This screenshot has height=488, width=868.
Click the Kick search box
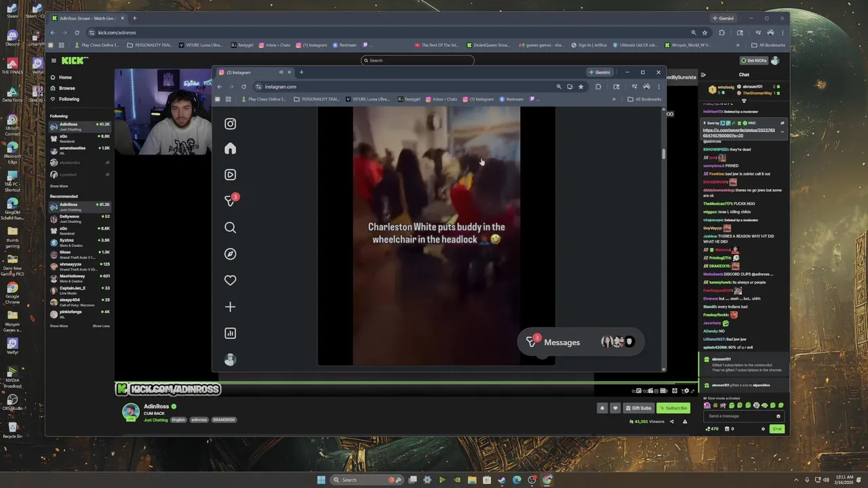point(417,60)
